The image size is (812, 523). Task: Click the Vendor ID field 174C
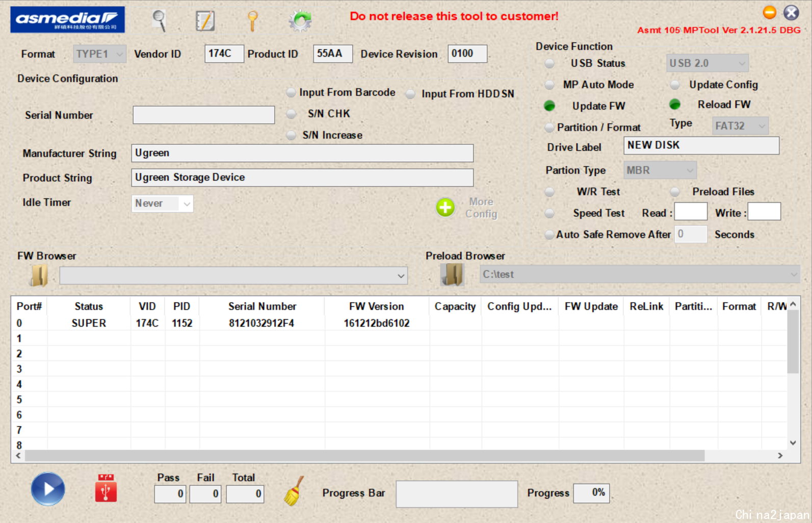tap(224, 54)
